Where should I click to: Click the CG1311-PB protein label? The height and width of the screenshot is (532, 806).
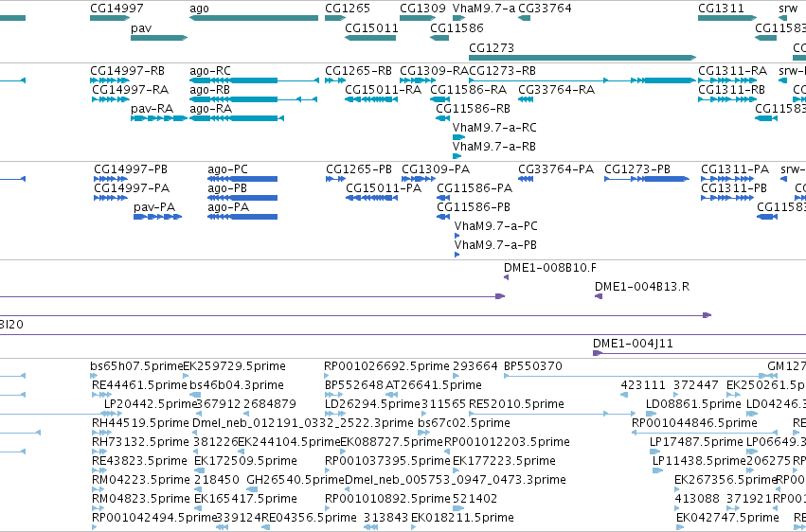click(734, 188)
